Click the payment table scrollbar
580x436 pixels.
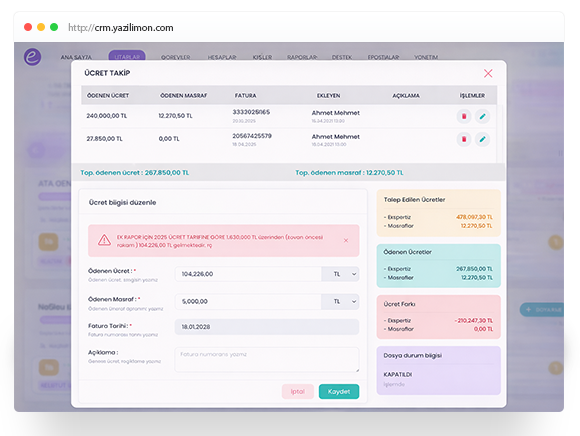[501, 134]
